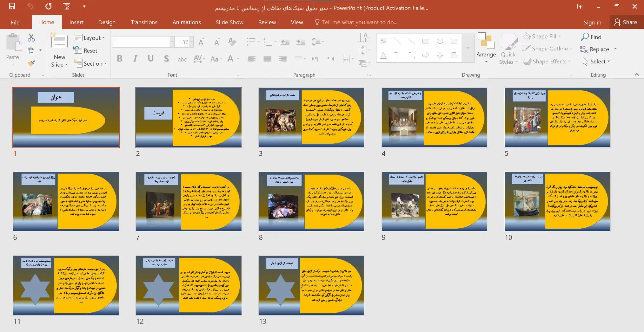Open Shape Outline color options
The height and width of the screenshot is (332, 644).
[x=547, y=49]
